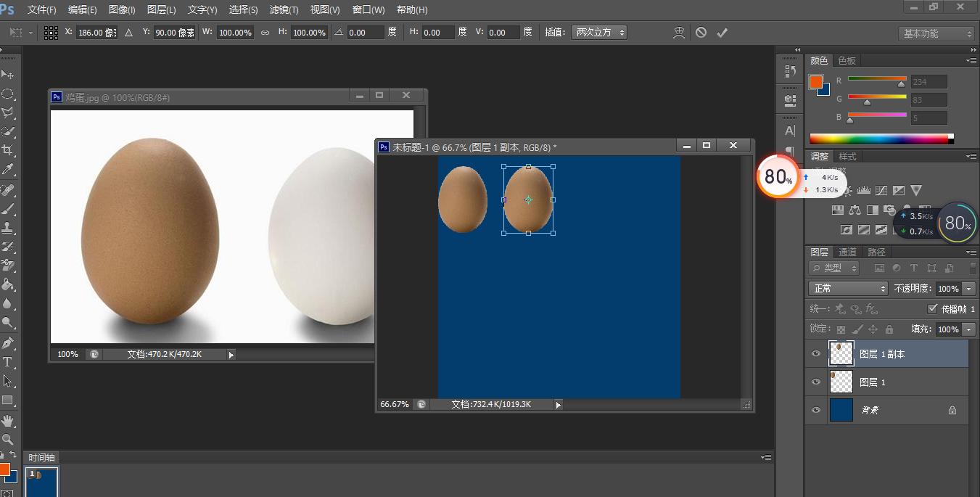Open the Curves adjustment icon
The height and width of the screenshot is (497, 980).
coord(881,191)
